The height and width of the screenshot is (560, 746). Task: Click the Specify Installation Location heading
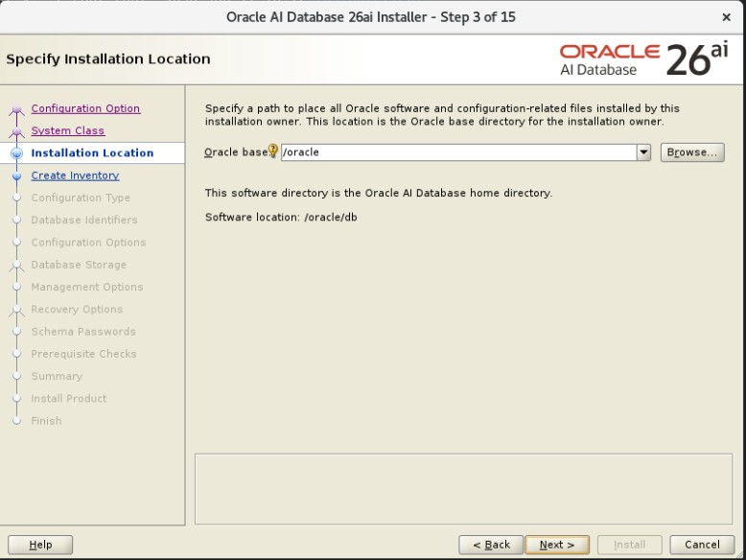[108, 59]
